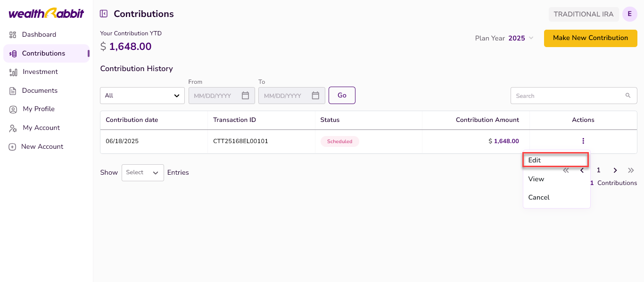Expand the Show entries Select dropdown

(142, 173)
